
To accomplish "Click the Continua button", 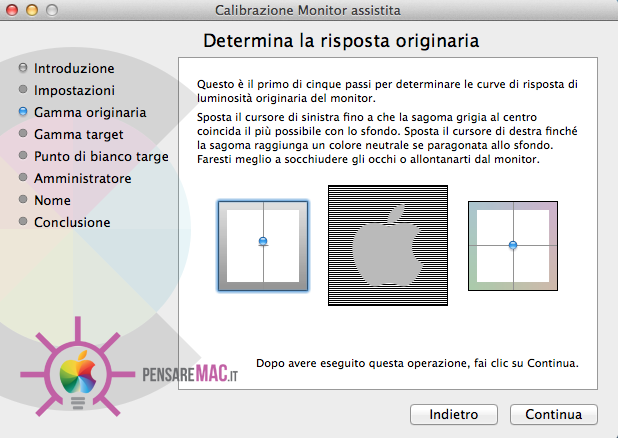I will pos(553,414).
